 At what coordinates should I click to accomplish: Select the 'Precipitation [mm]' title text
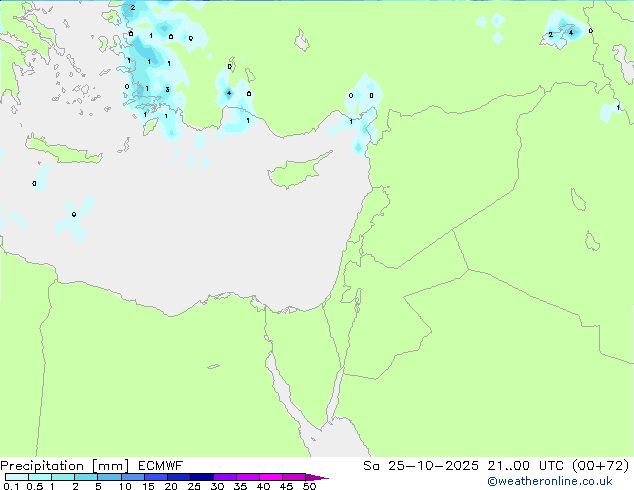[x=65, y=466]
